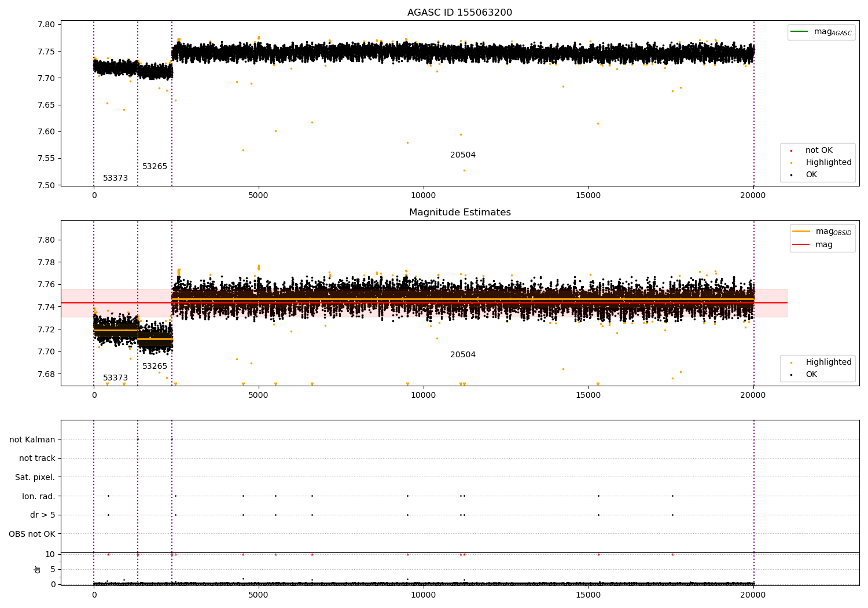Click 'Highlighted' in the Magnitude Estimates legend
The height and width of the screenshot is (608, 868).
tap(828, 362)
